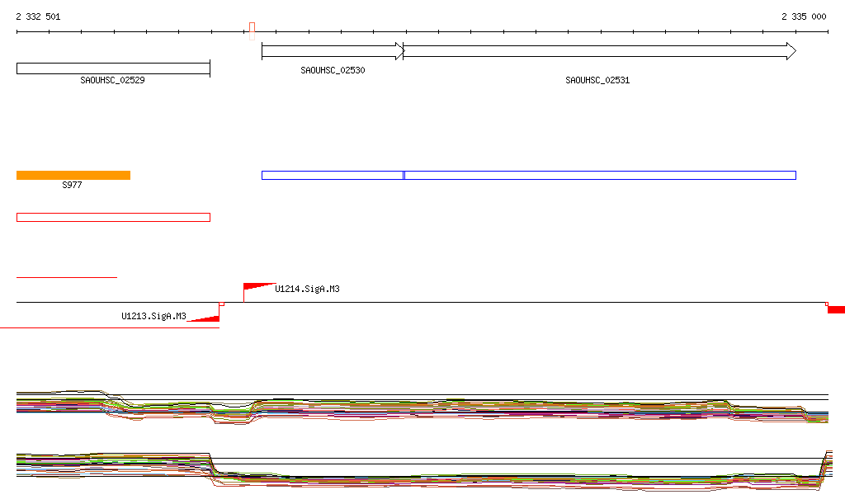Click the short blue outlined box under SAOUHSC_02530
The width and height of the screenshot is (845, 504).
click(x=333, y=175)
